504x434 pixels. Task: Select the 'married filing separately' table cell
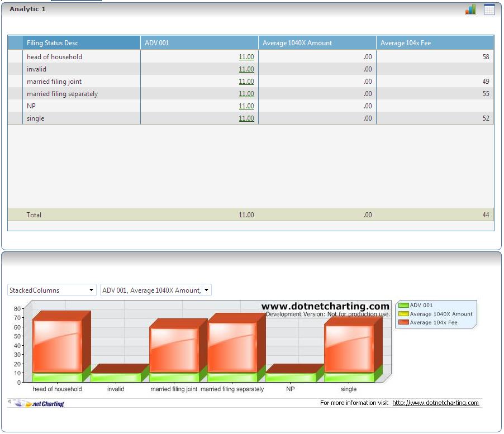[x=82, y=94]
